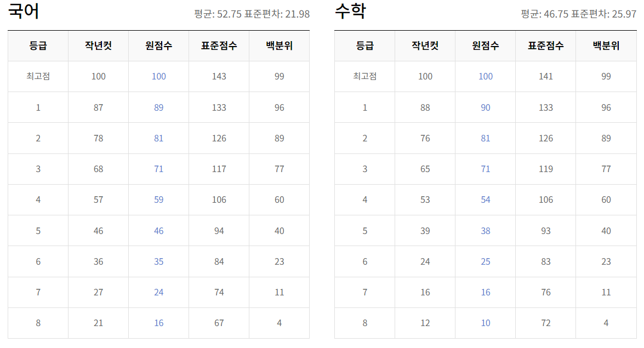Select 수학 grade 2 last-year cut 76
This screenshot has width=644, height=348.
(425, 139)
